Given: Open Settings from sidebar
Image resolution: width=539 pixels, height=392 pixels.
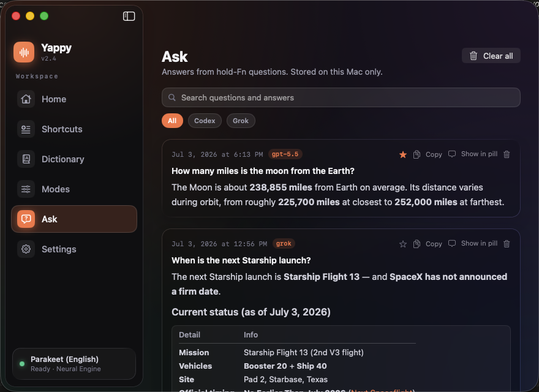Looking at the screenshot, I should pyautogui.click(x=74, y=249).
